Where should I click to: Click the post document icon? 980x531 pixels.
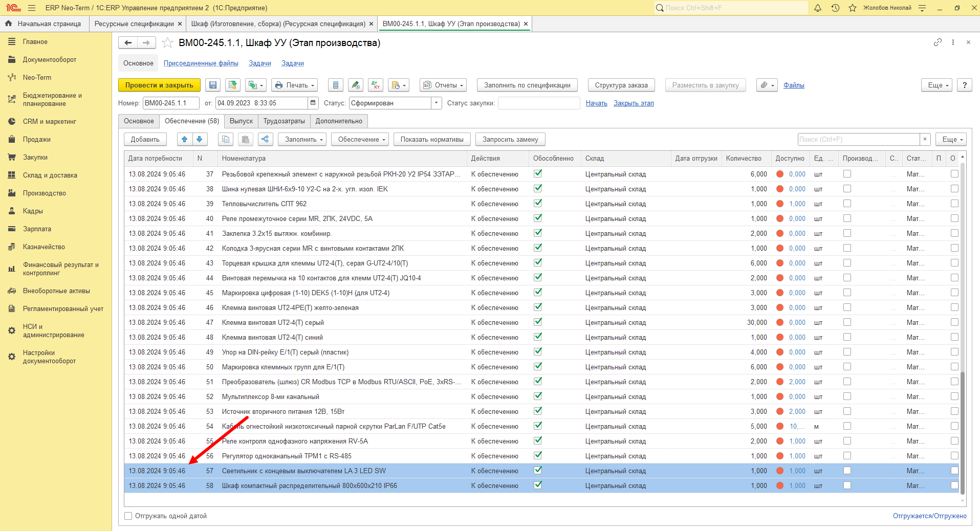tap(233, 85)
